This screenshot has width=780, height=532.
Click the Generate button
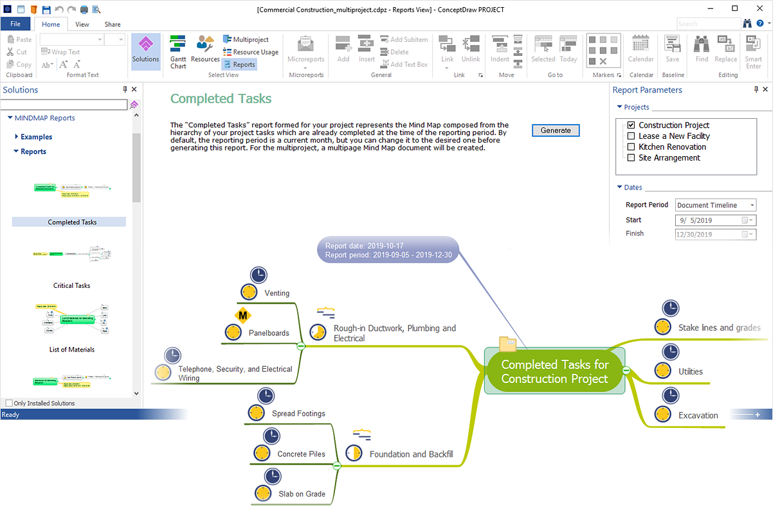click(x=555, y=130)
